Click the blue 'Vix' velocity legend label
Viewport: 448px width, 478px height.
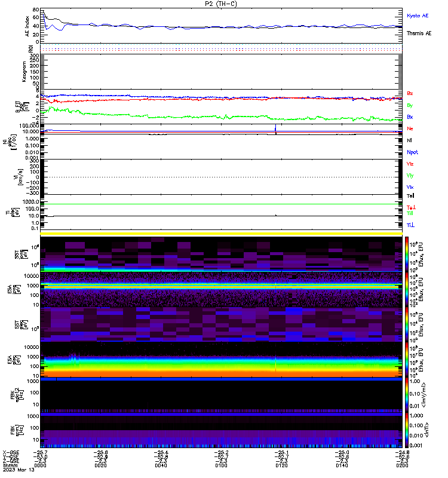(410, 187)
